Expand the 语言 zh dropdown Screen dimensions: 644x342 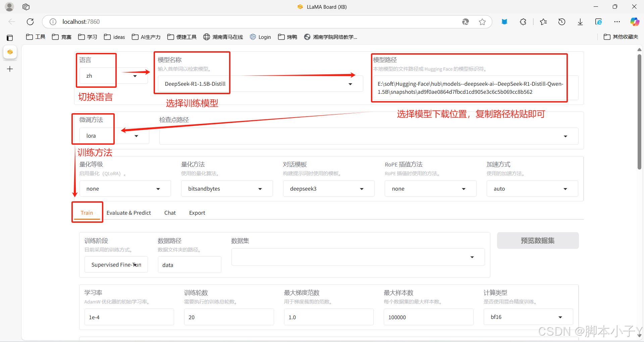135,76
